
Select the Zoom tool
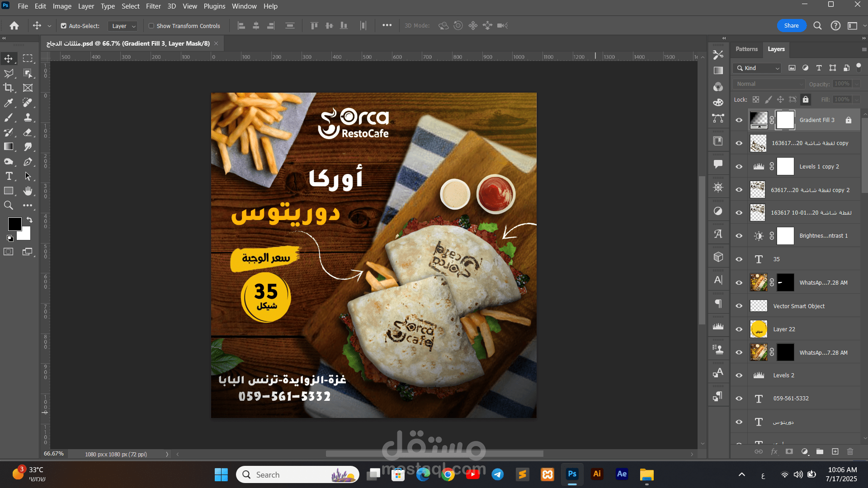pos(9,206)
